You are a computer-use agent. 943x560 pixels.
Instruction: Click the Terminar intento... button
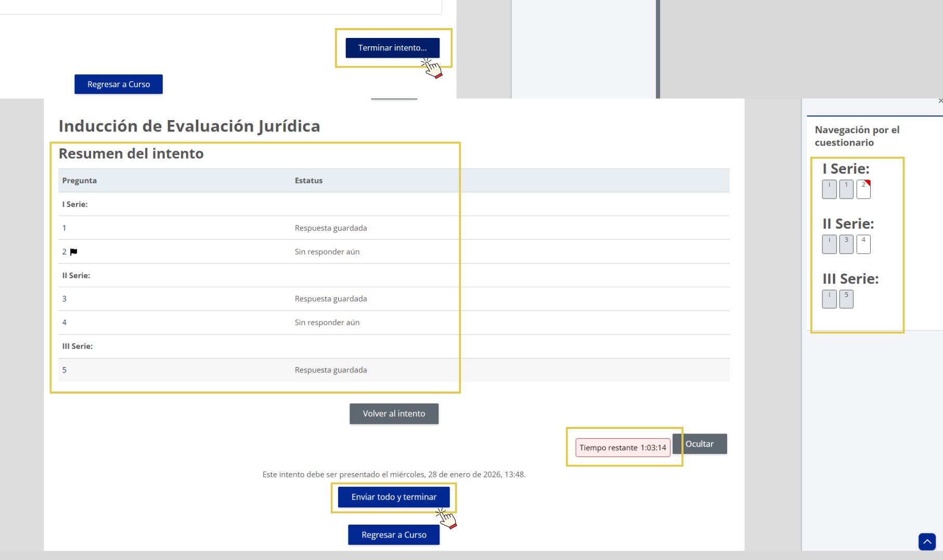coord(392,48)
